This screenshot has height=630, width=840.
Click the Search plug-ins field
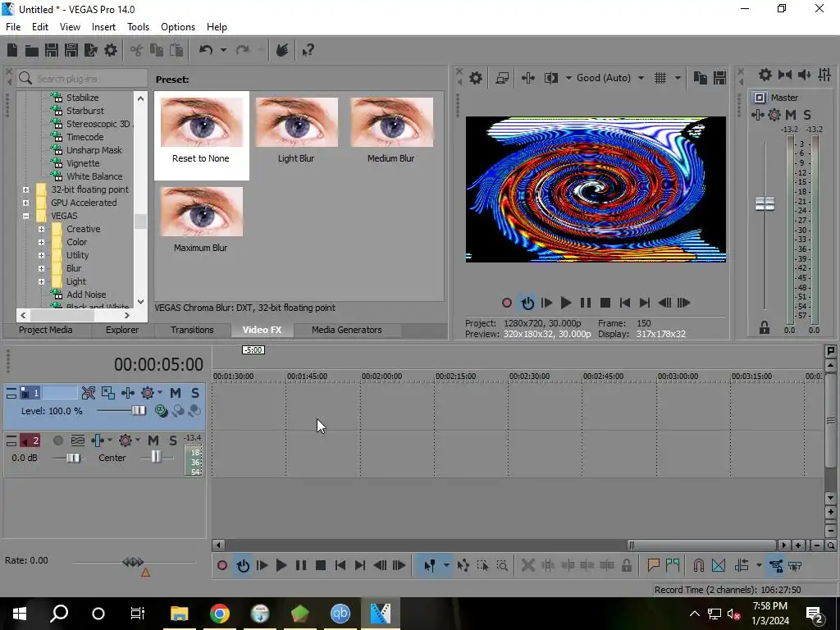pyautogui.click(x=83, y=78)
